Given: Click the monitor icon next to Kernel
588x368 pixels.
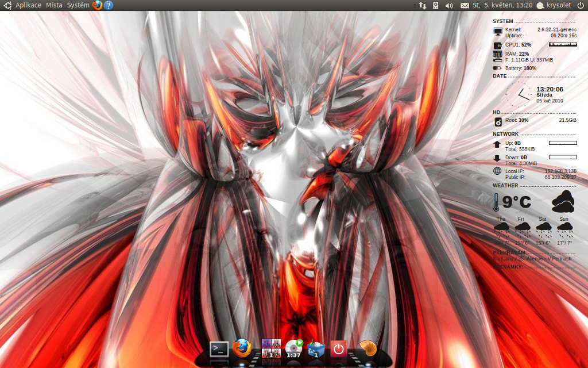Looking at the screenshot, I should 498,32.
